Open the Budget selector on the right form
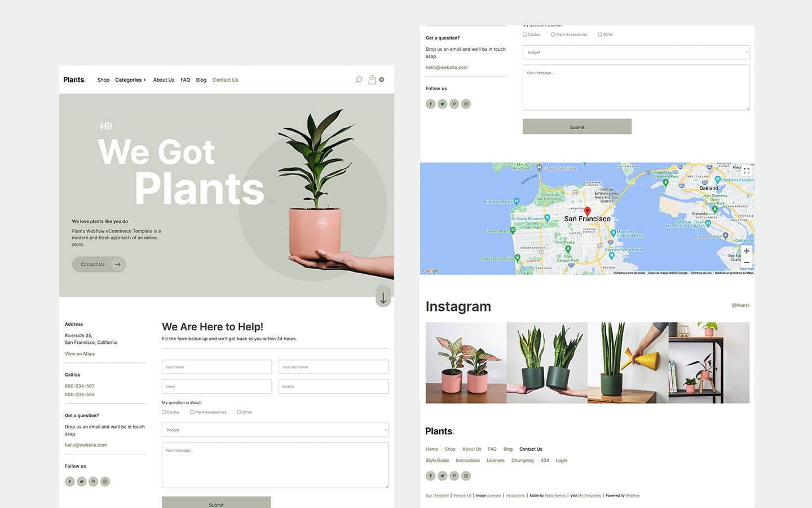The height and width of the screenshot is (508, 812). click(x=636, y=52)
